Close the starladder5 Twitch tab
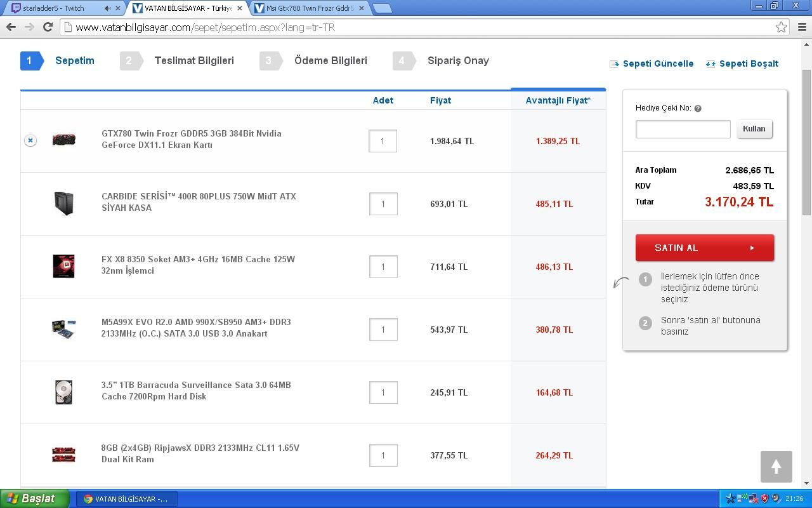This screenshot has width=812, height=508. [x=117, y=8]
